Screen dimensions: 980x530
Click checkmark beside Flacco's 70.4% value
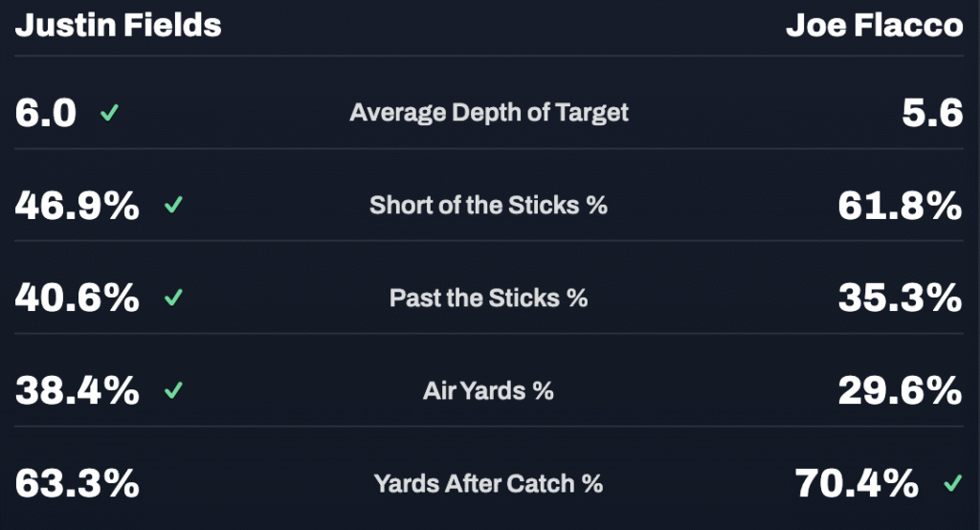(951, 484)
